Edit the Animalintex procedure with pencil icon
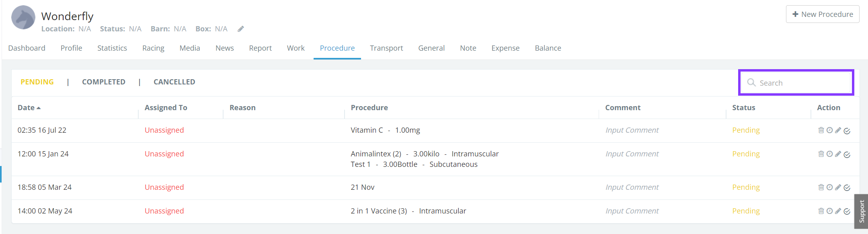Image resolution: width=868 pixels, height=234 pixels. tap(838, 154)
